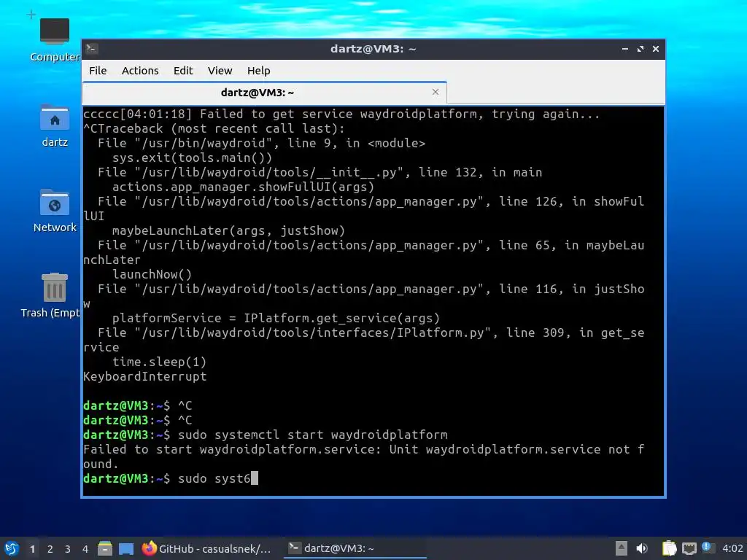
Task: Click 'Failed to get service waydroidplatform' line
Action: tap(341, 114)
